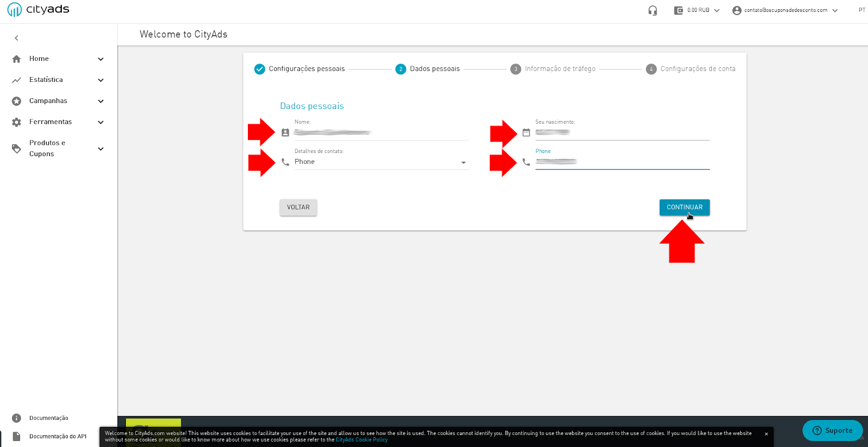Open Produtos e Cupons in sidebar

(x=47, y=149)
